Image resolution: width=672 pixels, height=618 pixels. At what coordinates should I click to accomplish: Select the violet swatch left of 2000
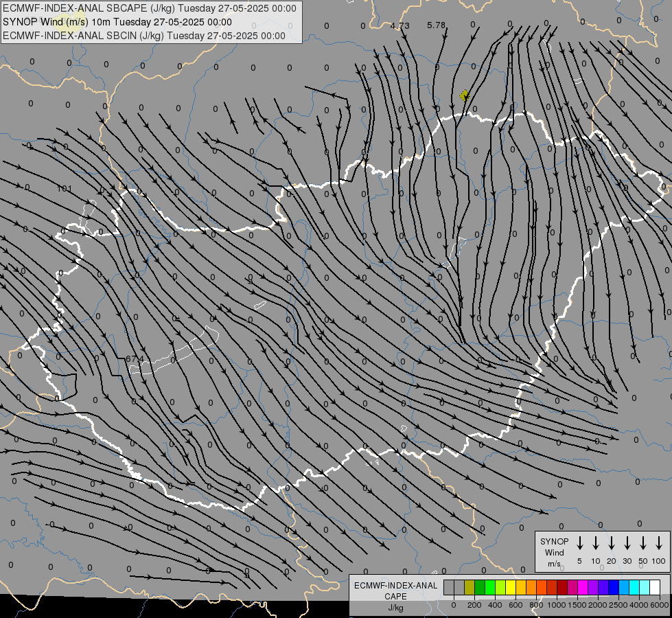click(x=594, y=587)
